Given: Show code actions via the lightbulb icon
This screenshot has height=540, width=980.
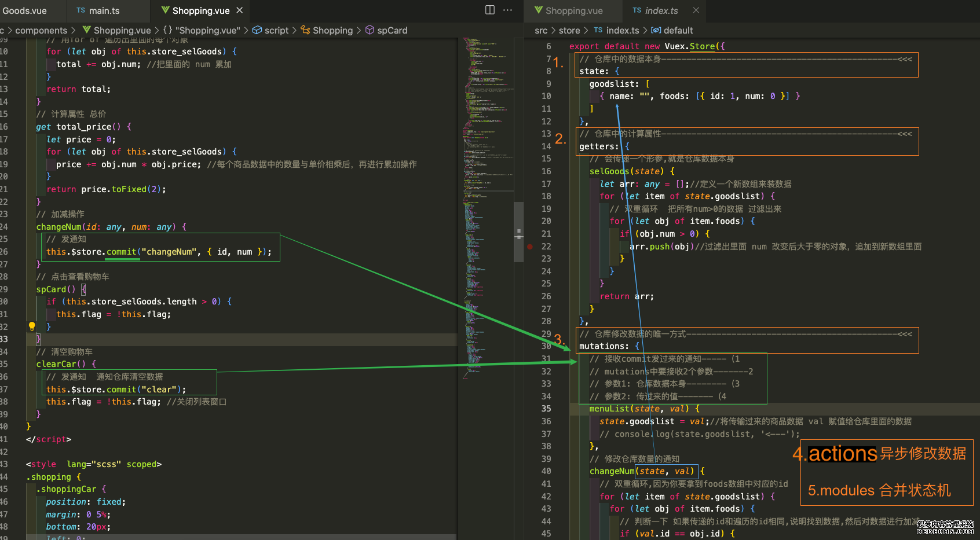Looking at the screenshot, I should click(x=32, y=326).
